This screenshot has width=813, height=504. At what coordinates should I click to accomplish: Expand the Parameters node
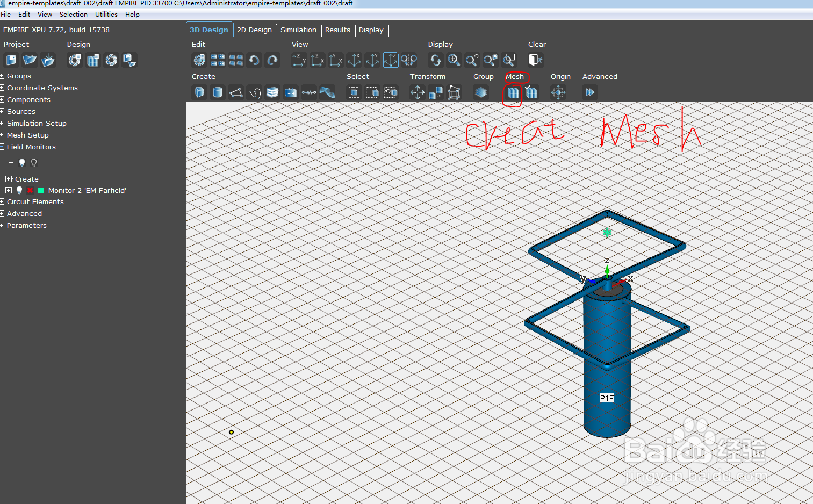[2, 225]
